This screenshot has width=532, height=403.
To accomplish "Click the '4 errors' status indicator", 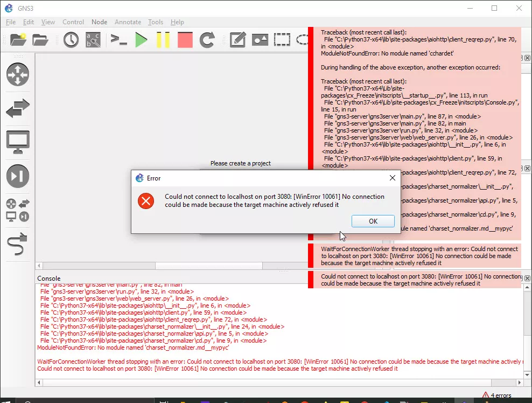I will [x=496, y=395].
